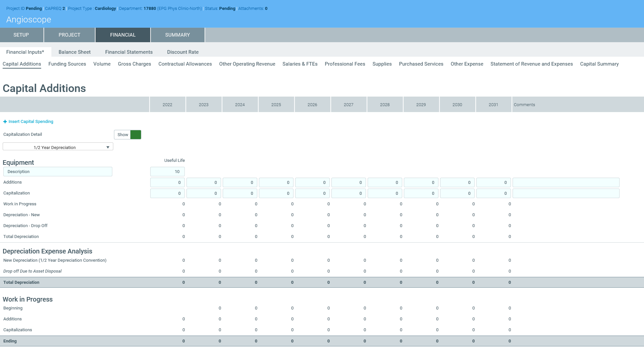Go to Capital Summary section
The height and width of the screenshot is (354, 644).
tap(599, 64)
